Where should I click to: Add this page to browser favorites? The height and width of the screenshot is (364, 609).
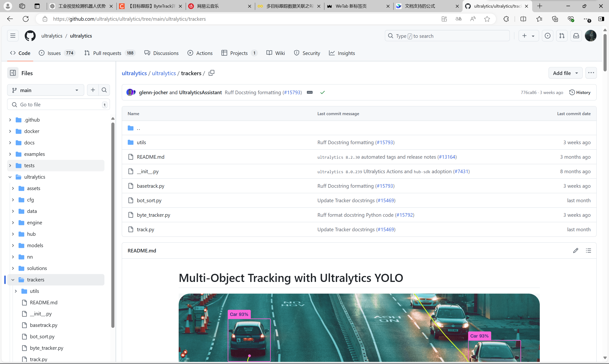pos(487,19)
